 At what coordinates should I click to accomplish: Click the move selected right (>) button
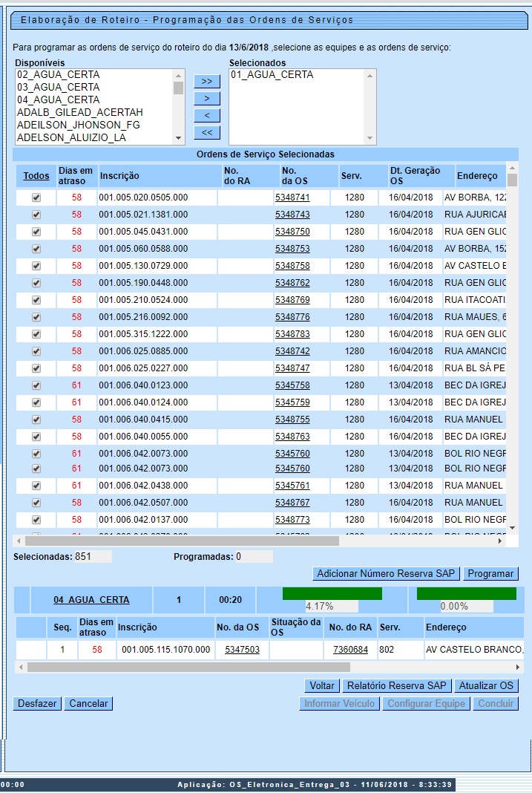tap(207, 98)
